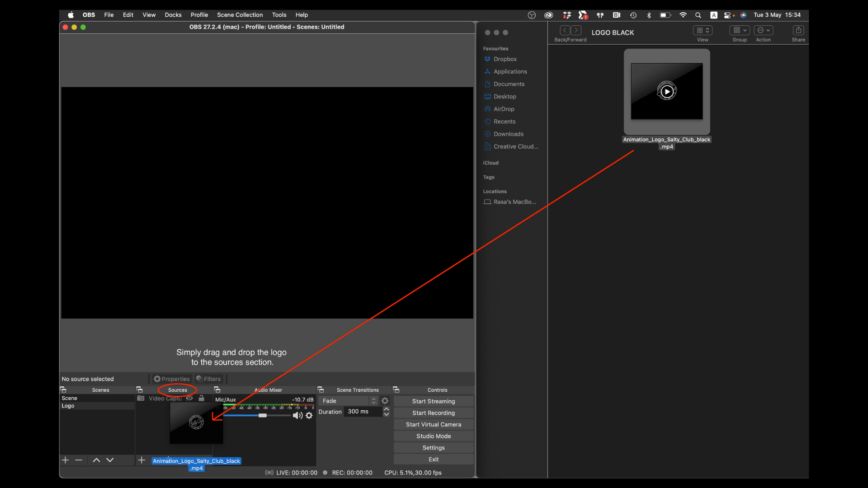
Task: Open the Docks menu
Action: pos(173,15)
